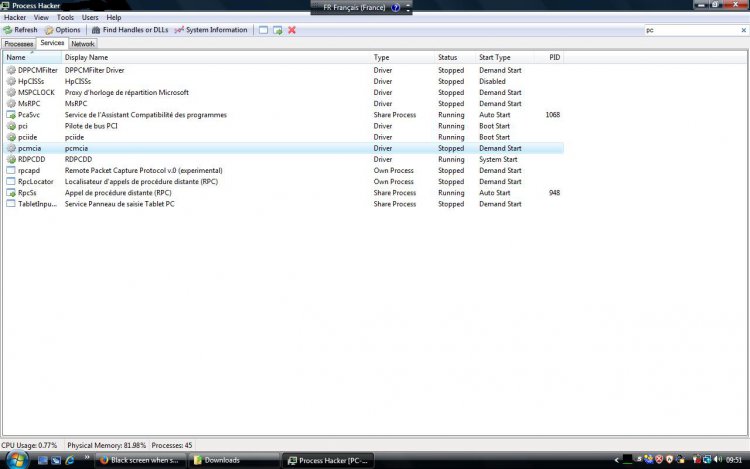Viewport: 750px width, 469px height.
Task: Open Find Handles or DLLs
Action: pyautogui.click(x=130, y=30)
